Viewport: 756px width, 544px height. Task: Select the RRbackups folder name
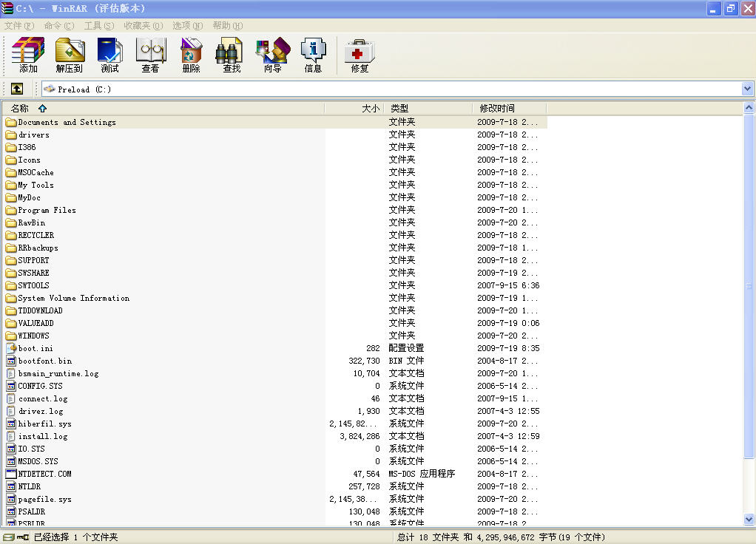point(38,248)
